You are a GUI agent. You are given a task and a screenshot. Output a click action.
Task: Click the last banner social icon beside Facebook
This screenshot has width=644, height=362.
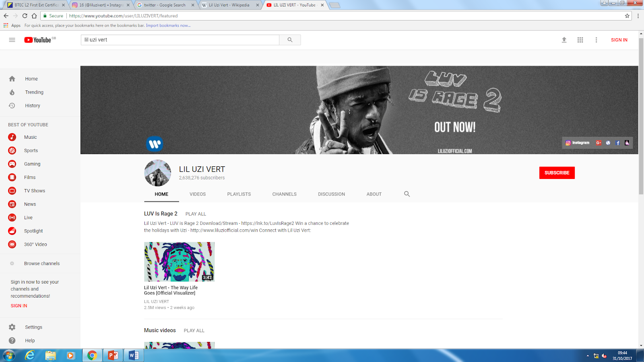click(627, 143)
